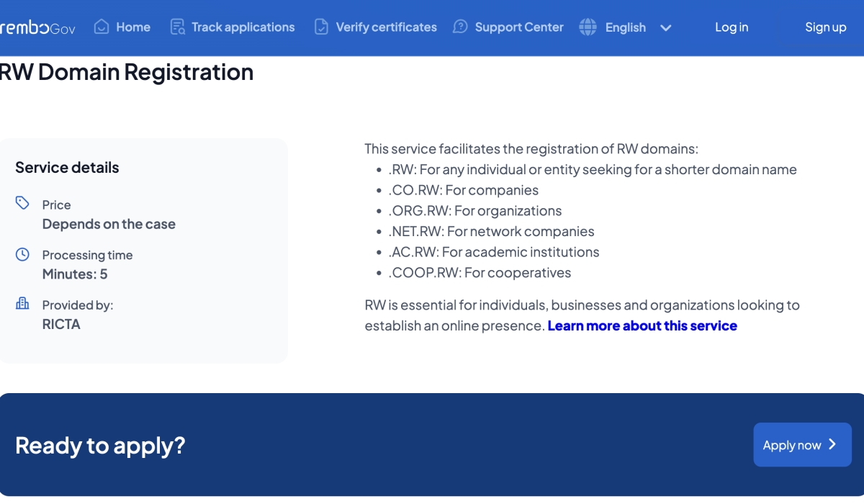Open the Home menu item
The height and width of the screenshot is (504, 864).
click(x=133, y=27)
